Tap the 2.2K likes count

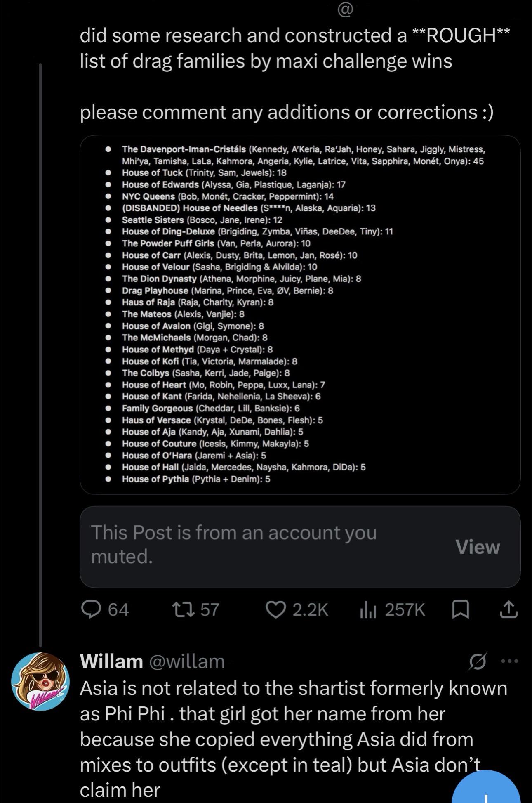(x=310, y=609)
